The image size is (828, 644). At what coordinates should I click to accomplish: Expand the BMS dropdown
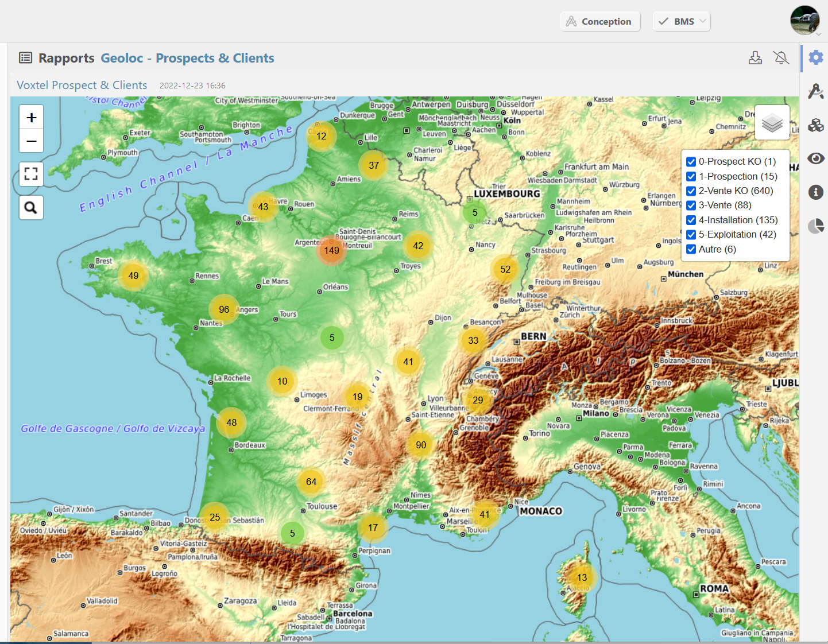click(x=682, y=21)
